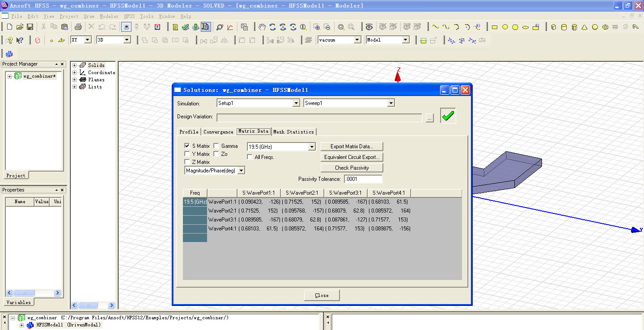644x330 pixels.
Task: Click the Check Passivity button
Action: [352, 168]
